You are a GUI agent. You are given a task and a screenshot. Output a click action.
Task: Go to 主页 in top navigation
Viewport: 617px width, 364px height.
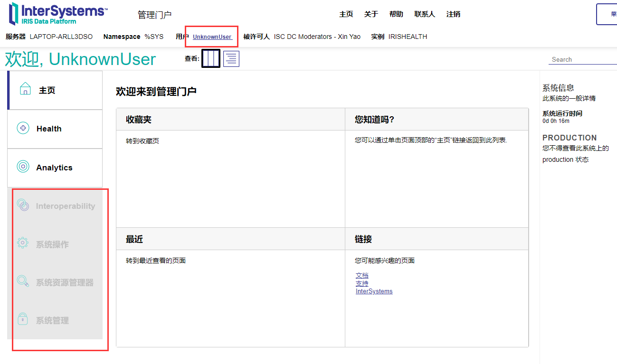pos(346,14)
